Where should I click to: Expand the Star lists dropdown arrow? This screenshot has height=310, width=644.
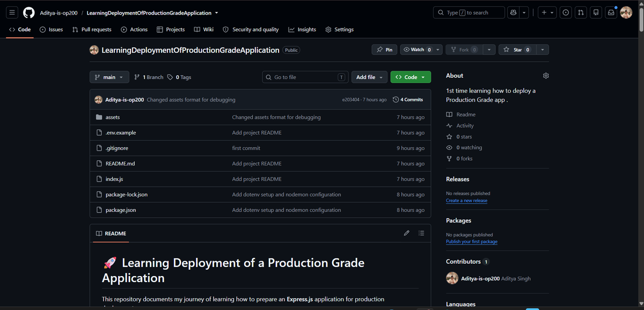[x=542, y=49]
